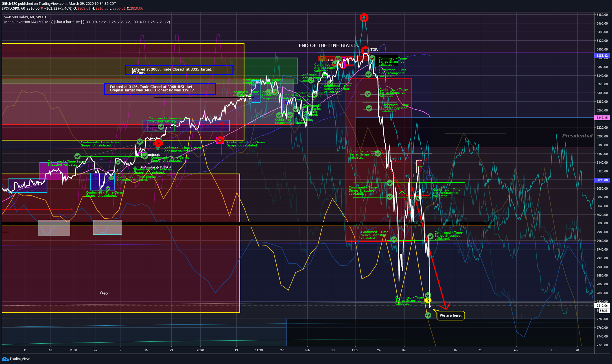The image size is (612, 364).
Task: Click the 27 label on the time axis
Action: point(282,350)
